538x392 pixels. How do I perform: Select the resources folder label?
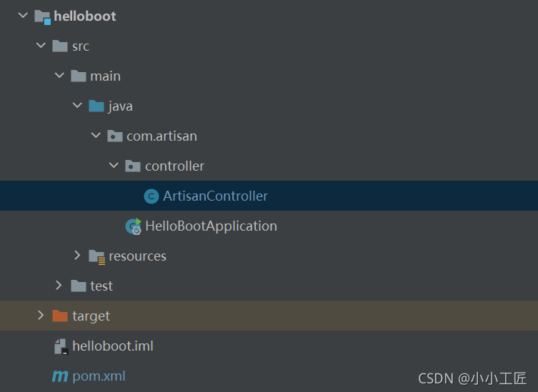(x=138, y=256)
